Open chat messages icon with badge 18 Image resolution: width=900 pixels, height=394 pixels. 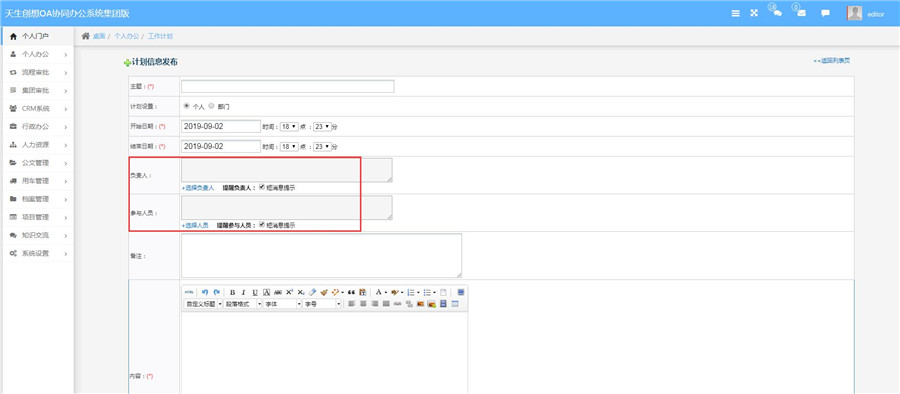[777, 13]
